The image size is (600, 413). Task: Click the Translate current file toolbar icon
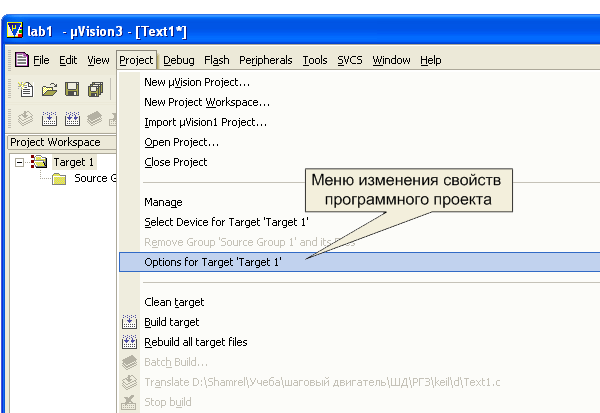26,119
